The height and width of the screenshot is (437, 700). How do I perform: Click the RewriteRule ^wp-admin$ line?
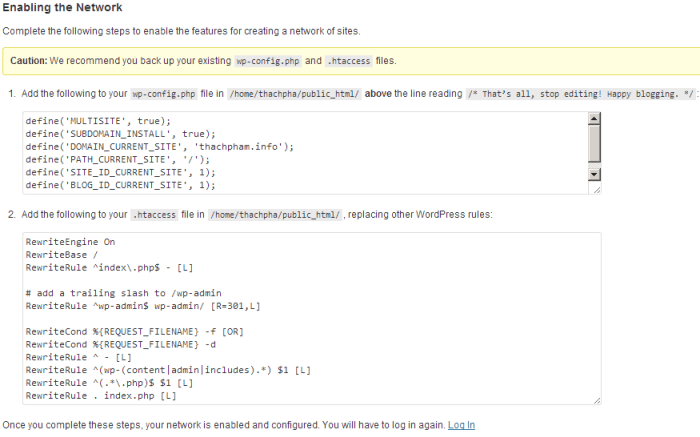pyautogui.click(x=143, y=306)
